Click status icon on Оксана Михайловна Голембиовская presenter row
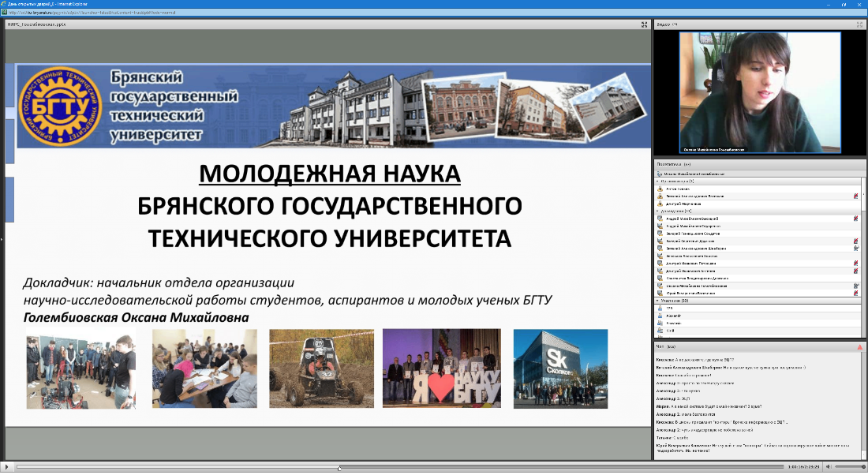 856,286
